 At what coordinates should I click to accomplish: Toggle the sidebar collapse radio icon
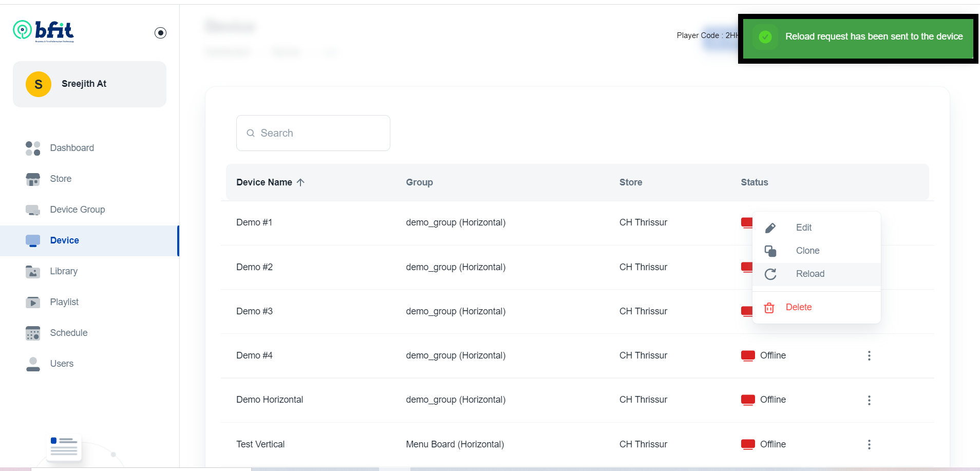click(x=160, y=33)
